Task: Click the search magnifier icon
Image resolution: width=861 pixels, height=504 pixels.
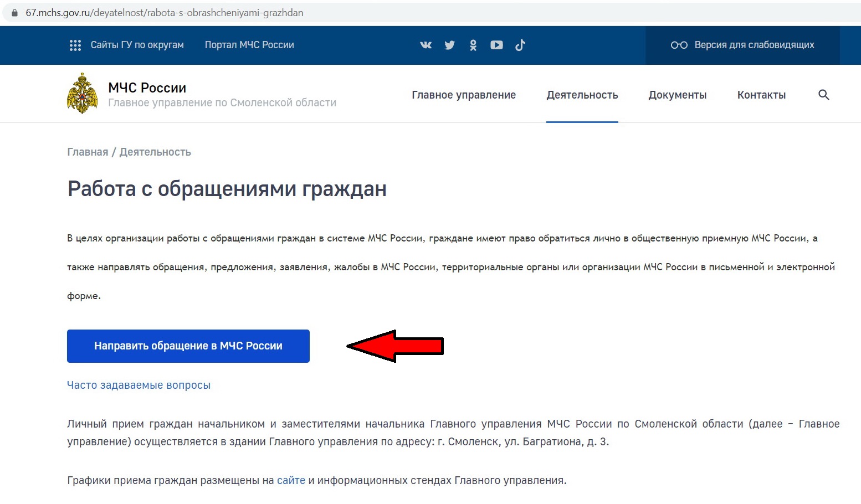Action: 824,95
